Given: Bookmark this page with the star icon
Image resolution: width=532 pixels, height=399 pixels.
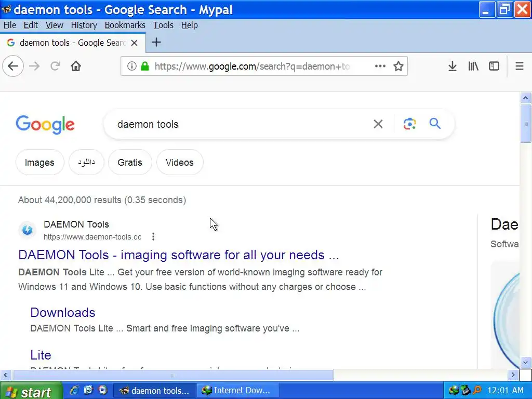Looking at the screenshot, I should 398,66.
